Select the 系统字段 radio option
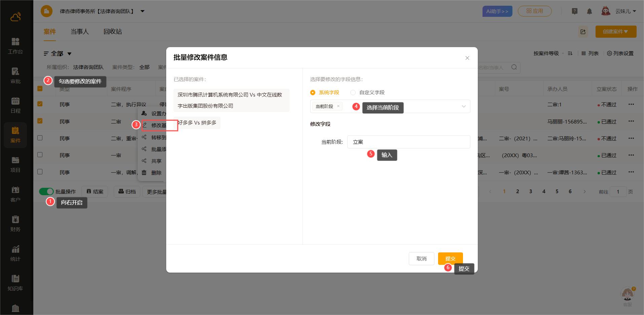 pyautogui.click(x=313, y=93)
